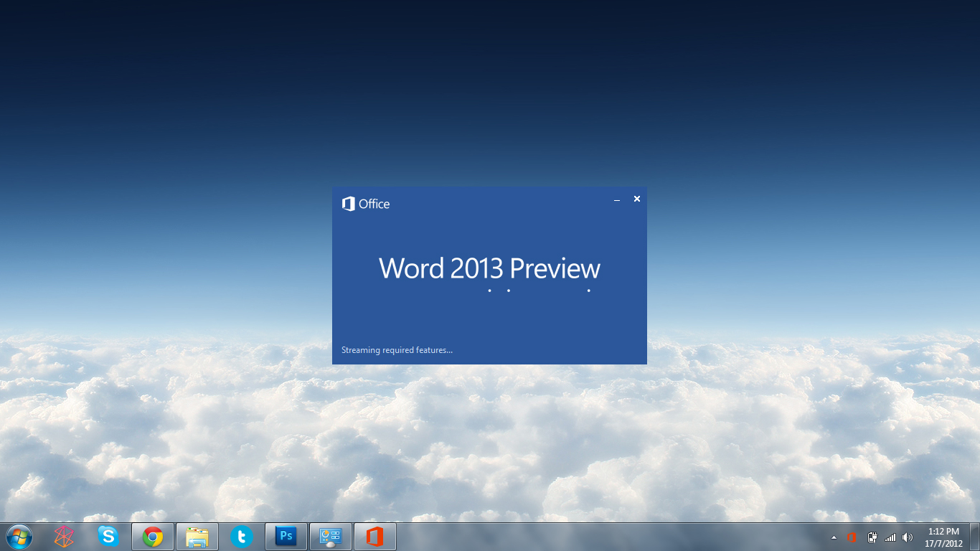Open the Windows Start menu orb
980x551 pixels.
[x=19, y=537]
